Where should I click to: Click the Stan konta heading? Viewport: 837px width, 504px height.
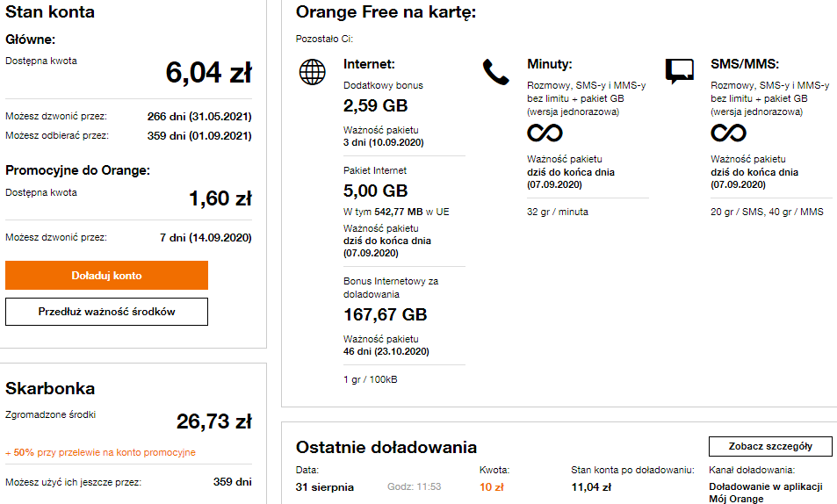[x=50, y=12]
